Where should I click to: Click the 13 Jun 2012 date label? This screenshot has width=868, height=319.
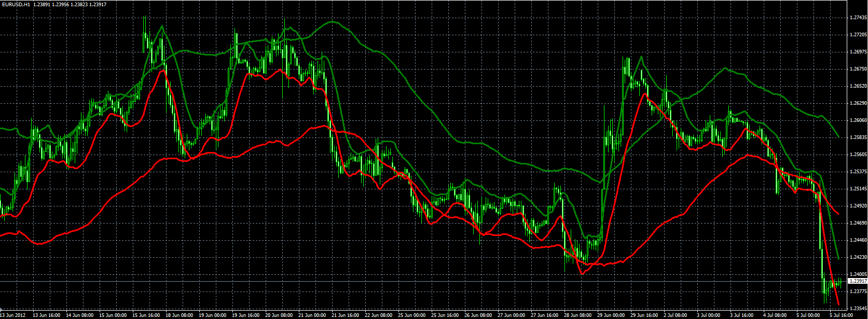click(12, 315)
